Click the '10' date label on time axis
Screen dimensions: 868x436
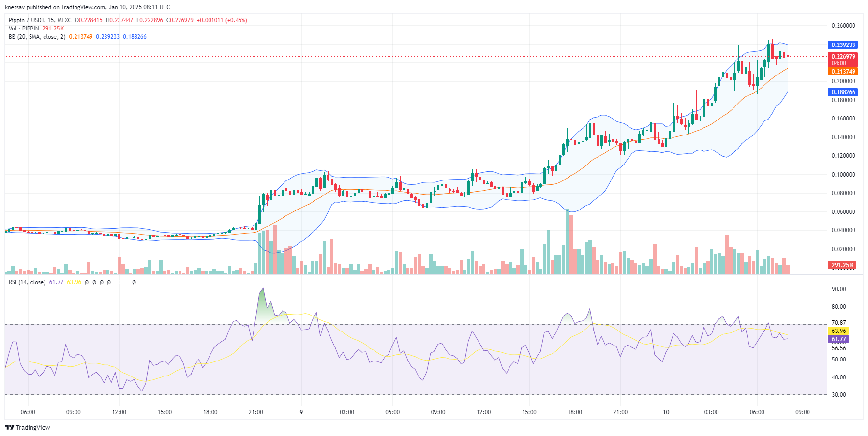(666, 412)
